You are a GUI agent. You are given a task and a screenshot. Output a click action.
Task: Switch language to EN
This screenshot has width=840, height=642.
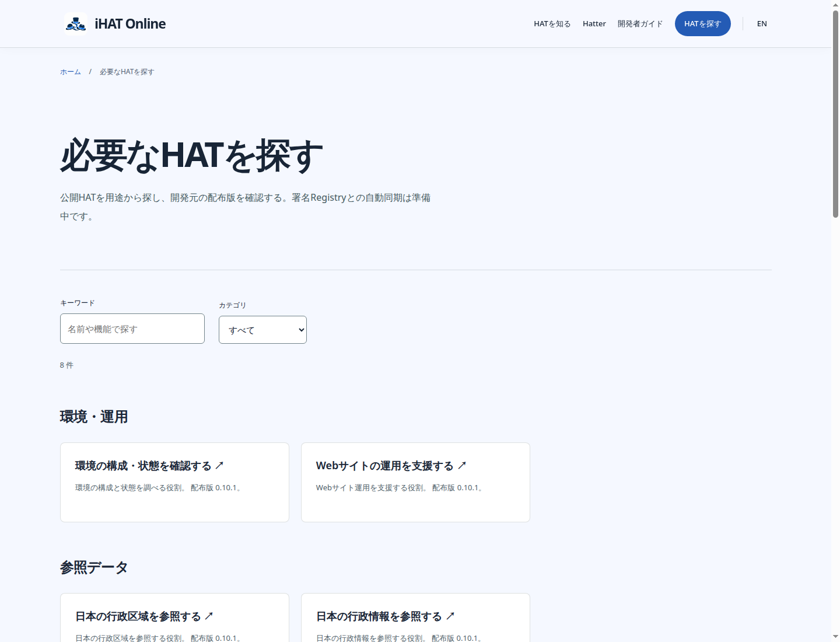click(762, 24)
